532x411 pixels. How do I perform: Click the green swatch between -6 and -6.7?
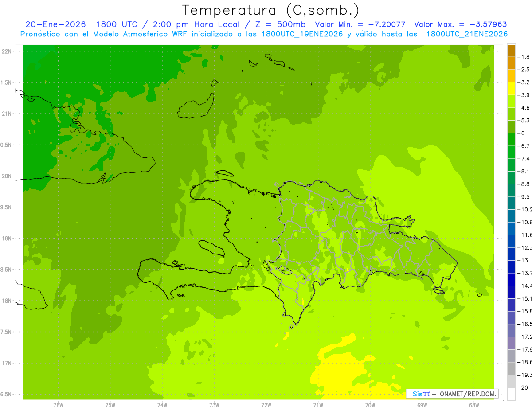pyautogui.click(x=511, y=140)
